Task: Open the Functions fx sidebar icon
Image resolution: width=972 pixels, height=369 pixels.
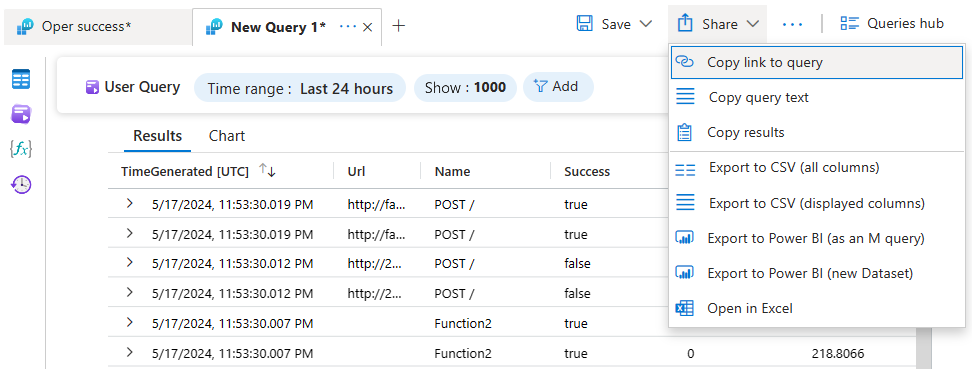Action: [x=21, y=149]
